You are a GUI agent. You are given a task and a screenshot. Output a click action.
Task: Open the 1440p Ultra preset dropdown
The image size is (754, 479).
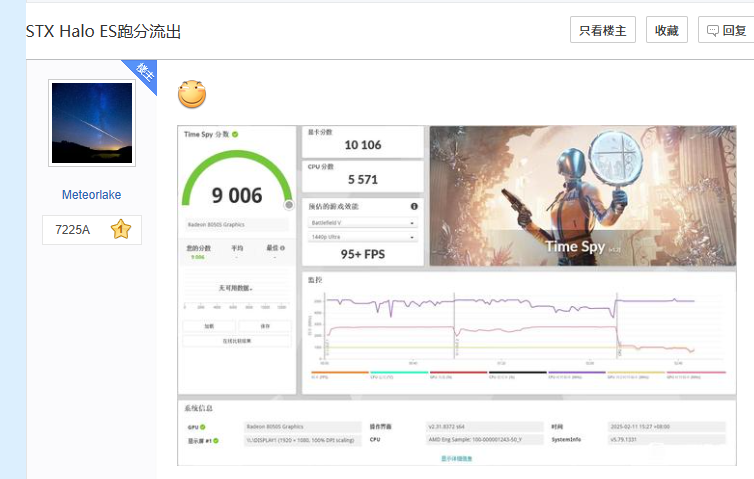click(x=363, y=237)
